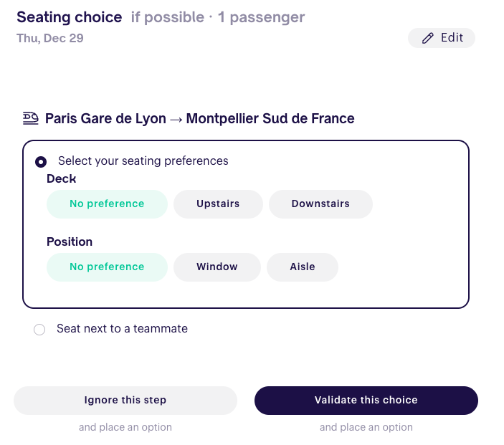Viewport: 504px width, 445px height.
Task: Choose the "Seat next to a teammate" radio option
Action: point(39,330)
